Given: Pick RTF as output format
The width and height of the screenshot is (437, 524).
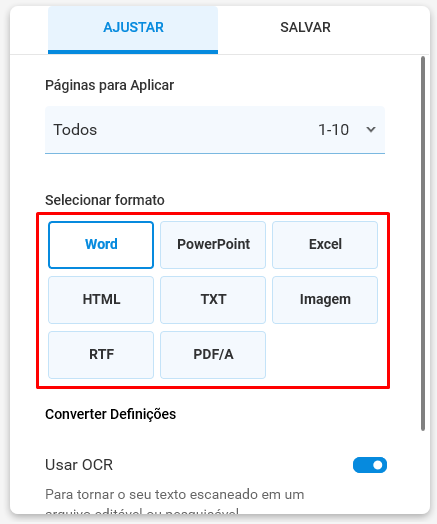Looking at the screenshot, I should tap(101, 355).
